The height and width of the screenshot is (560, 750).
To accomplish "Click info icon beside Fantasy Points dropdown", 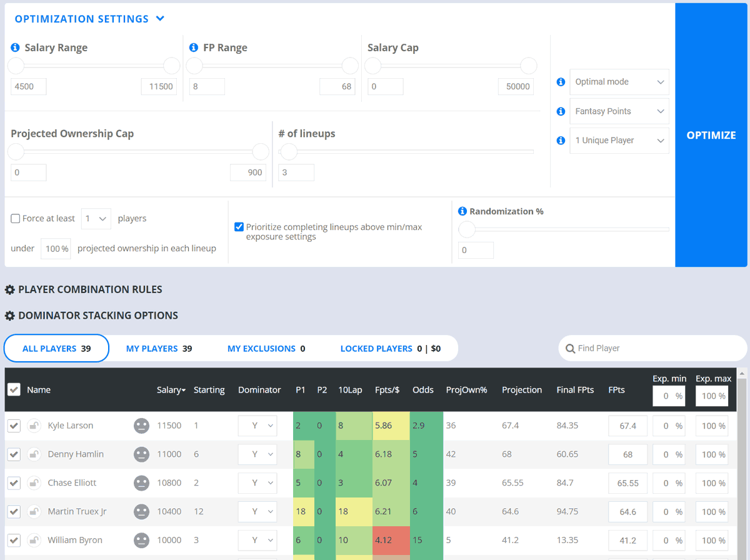I will (561, 111).
